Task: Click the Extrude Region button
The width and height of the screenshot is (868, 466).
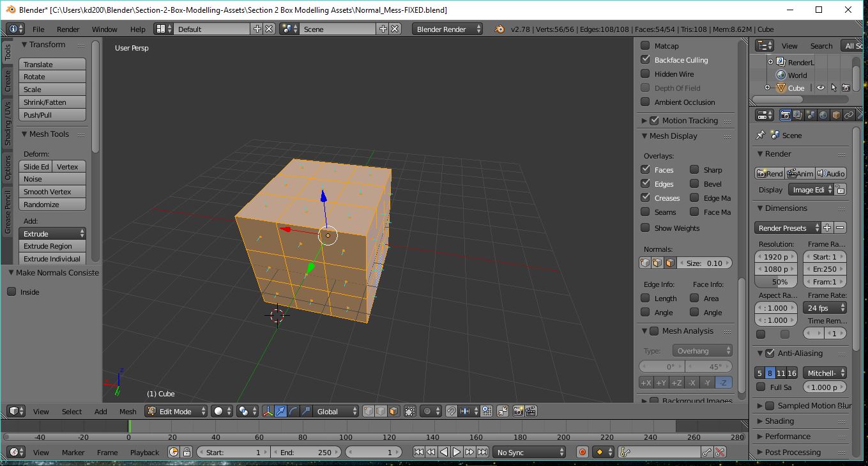Action: point(52,246)
